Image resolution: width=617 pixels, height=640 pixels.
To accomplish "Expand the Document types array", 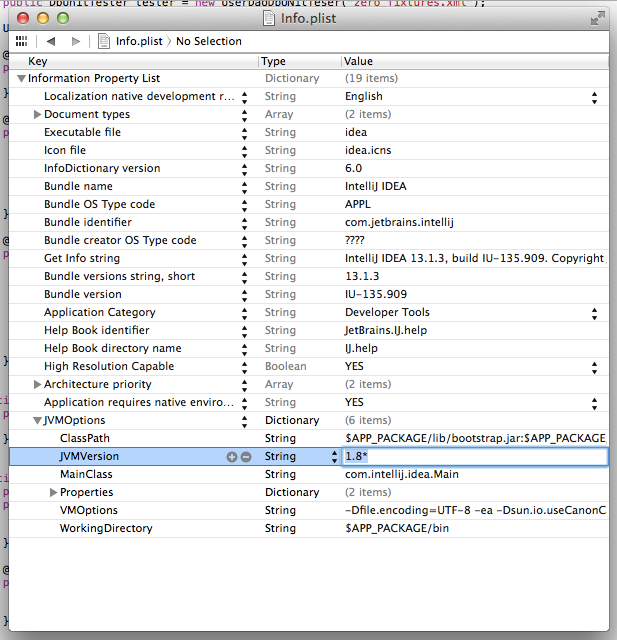I will 37,114.
